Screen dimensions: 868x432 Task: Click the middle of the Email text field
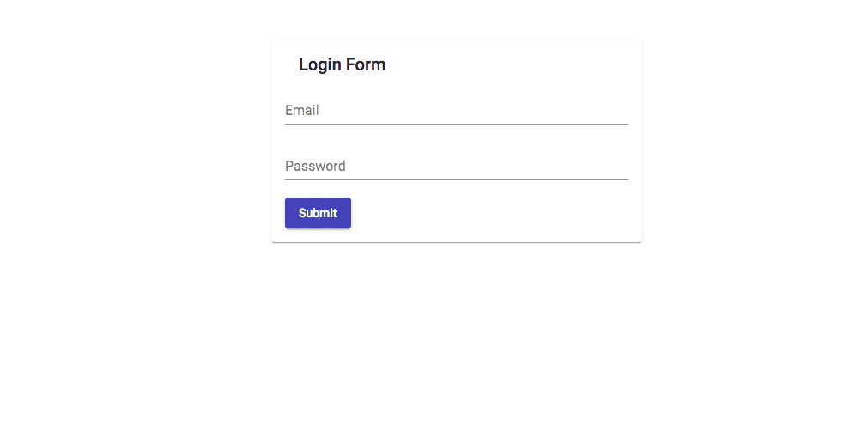pos(456,111)
